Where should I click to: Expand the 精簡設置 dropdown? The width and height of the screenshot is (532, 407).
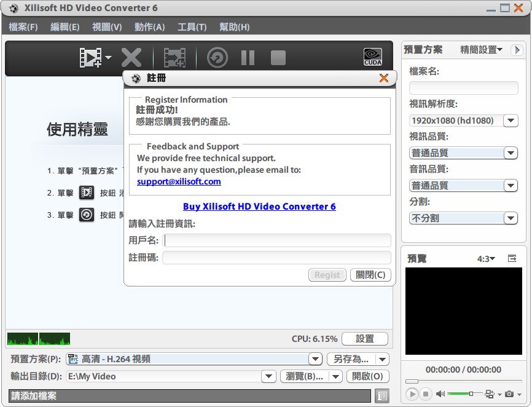coord(481,50)
